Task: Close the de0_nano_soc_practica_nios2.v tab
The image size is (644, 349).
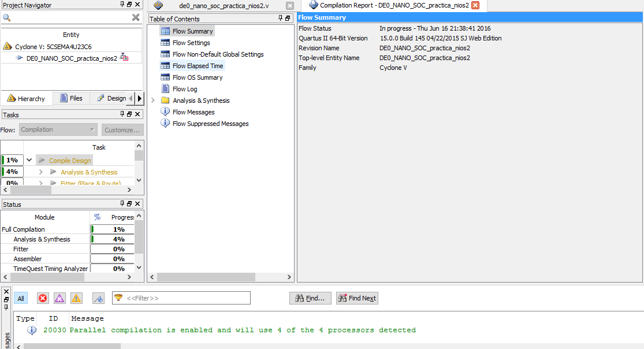Action: [x=290, y=6]
